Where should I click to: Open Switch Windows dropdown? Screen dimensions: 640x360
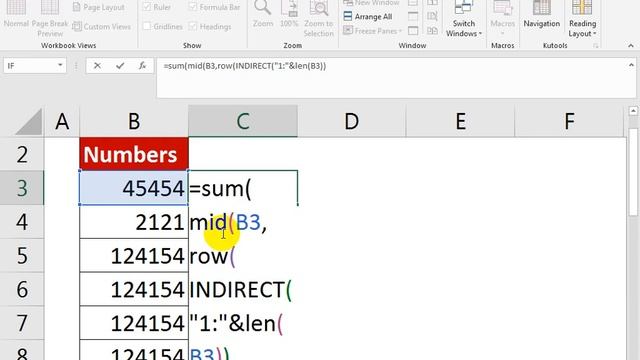(464, 19)
